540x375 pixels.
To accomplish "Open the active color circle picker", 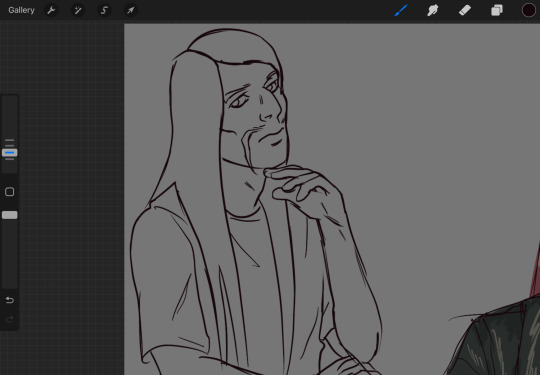I will pyautogui.click(x=529, y=10).
